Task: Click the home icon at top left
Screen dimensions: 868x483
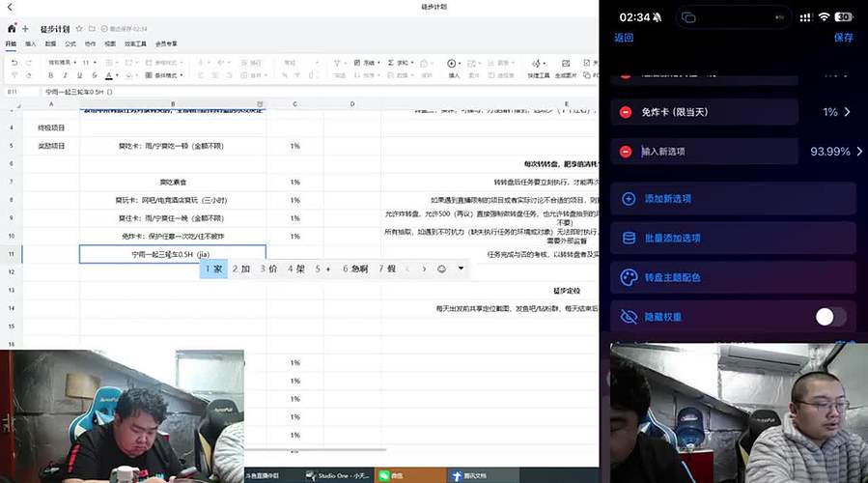Action: tap(12, 29)
